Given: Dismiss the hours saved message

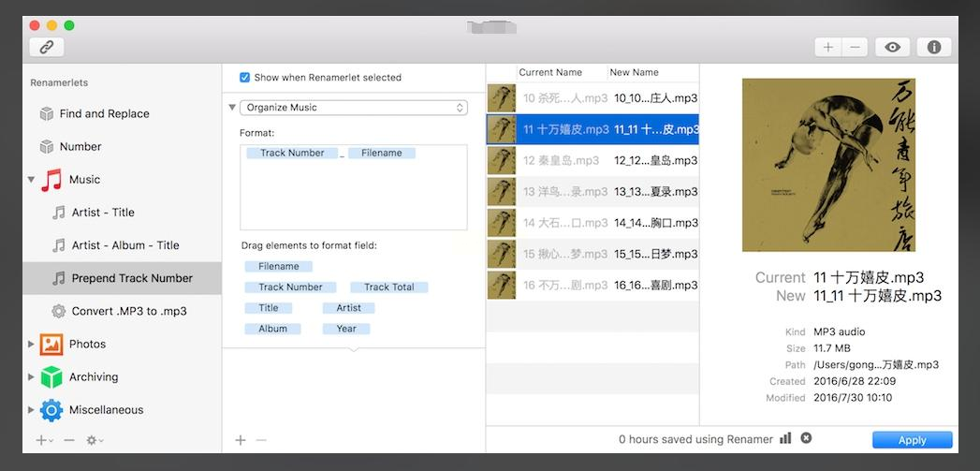Looking at the screenshot, I should pos(806,438).
